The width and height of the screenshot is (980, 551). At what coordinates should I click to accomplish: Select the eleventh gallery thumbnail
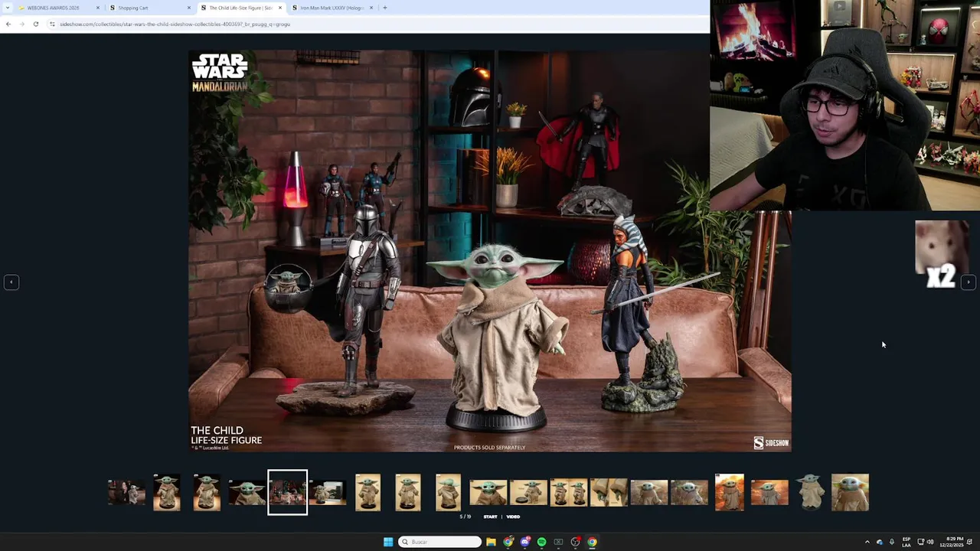(x=528, y=492)
